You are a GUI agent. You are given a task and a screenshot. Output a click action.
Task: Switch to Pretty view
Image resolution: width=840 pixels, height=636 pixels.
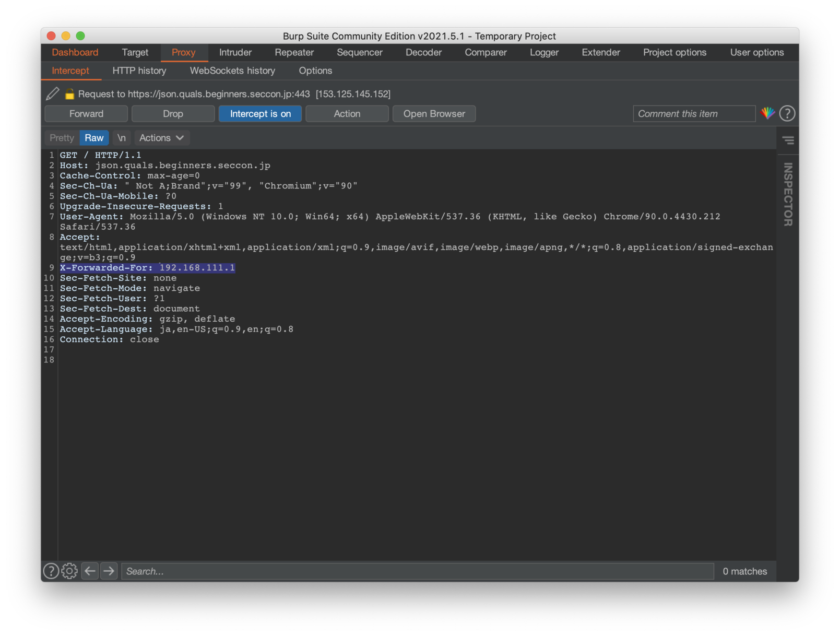[x=62, y=138]
